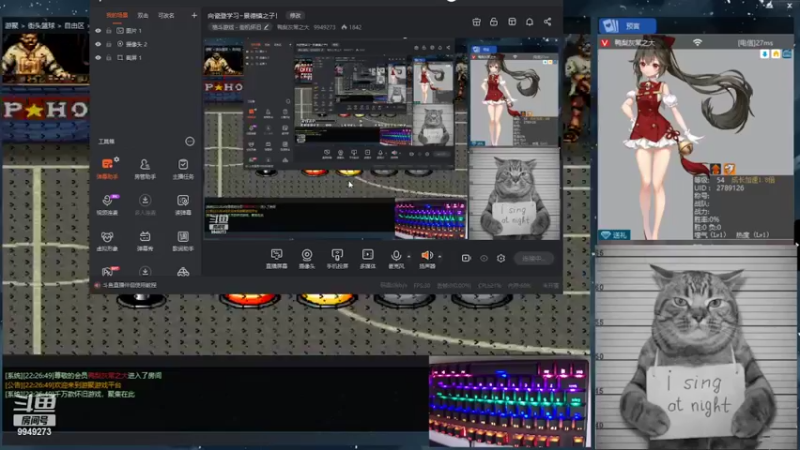
Task: Switch to the first orange scene tab
Action: click(117, 15)
